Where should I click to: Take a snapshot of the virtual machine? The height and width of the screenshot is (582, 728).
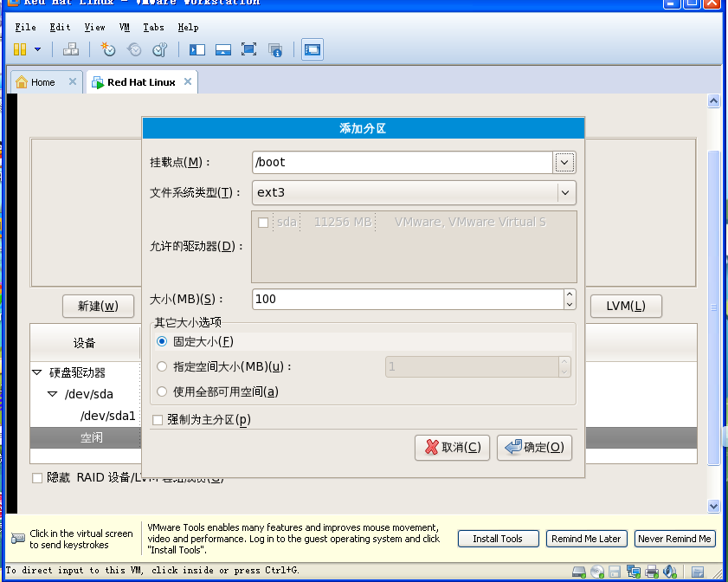click(106, 49)
